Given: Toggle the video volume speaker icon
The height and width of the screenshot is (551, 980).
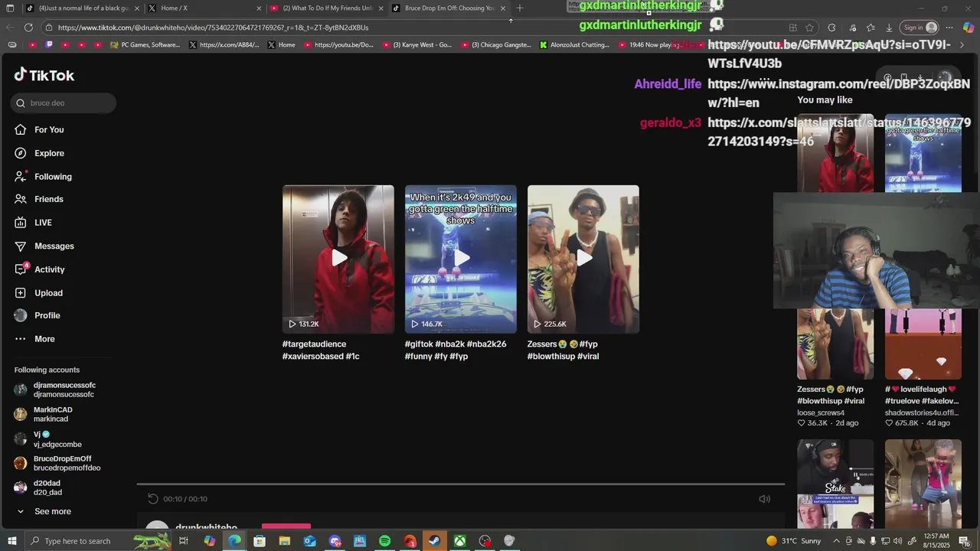Looking at the screenshot, I should [x=764, y=499].
